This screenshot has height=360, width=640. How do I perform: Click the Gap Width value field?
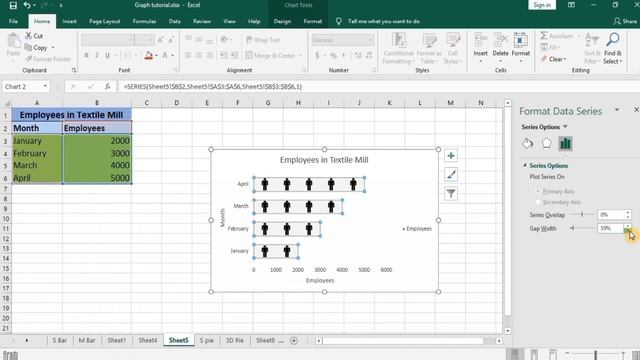(611, 228)
